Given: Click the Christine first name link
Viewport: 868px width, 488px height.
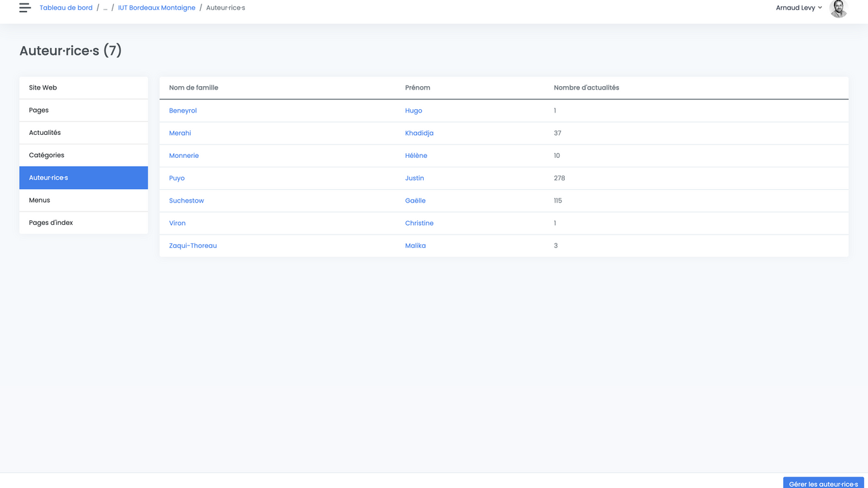Looking at the screenshot, I should (419, 223).
